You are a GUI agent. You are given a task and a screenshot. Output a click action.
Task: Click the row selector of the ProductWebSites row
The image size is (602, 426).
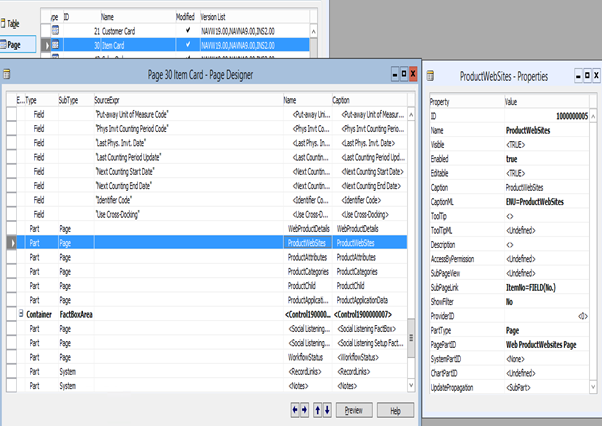(x=12, y=243)
